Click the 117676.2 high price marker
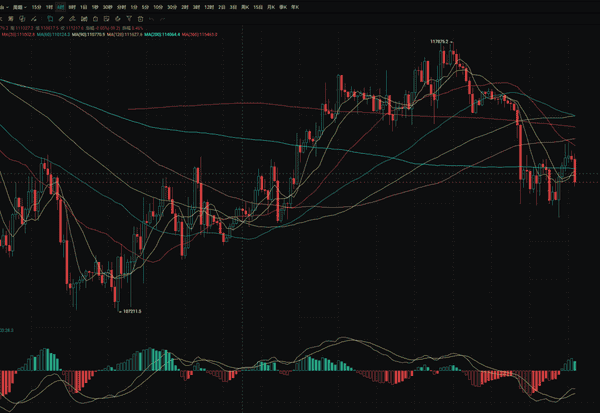 pos(441,41)
